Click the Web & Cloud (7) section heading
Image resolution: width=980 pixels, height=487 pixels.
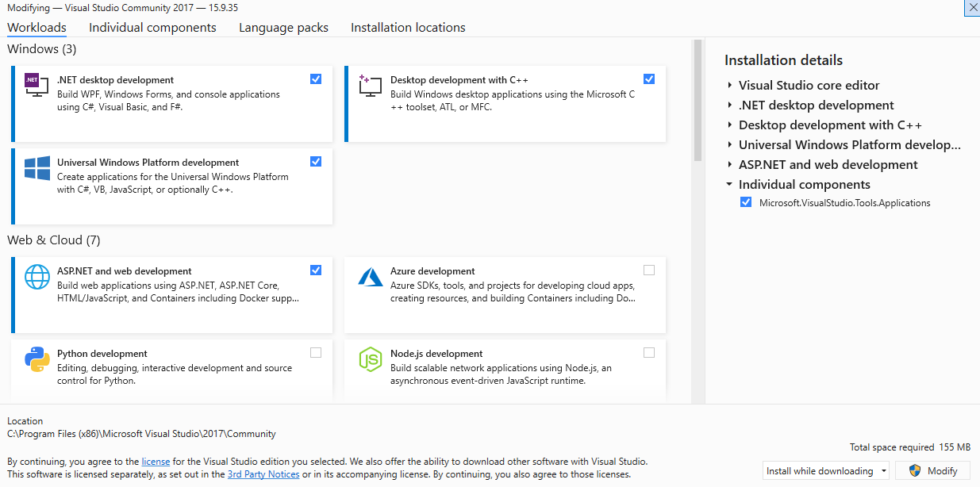(54, 240)
